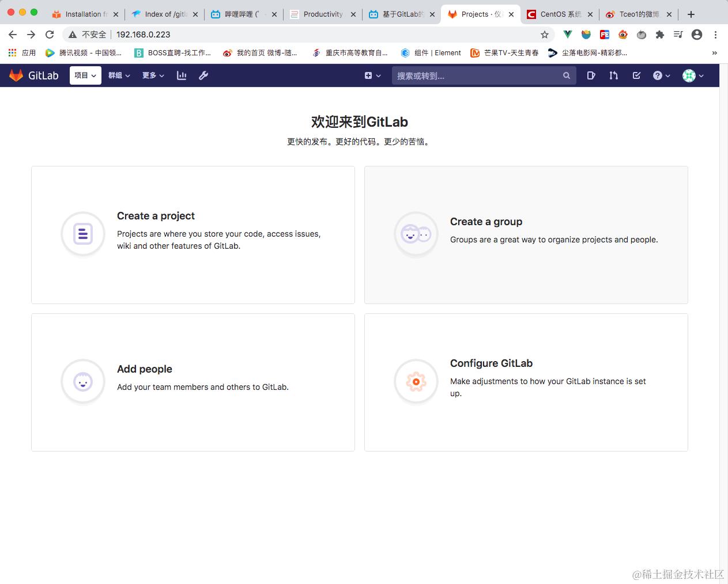Switch to the Tceo1的微博 tab
Screen dimensions: 728x584
click(639, 14)
